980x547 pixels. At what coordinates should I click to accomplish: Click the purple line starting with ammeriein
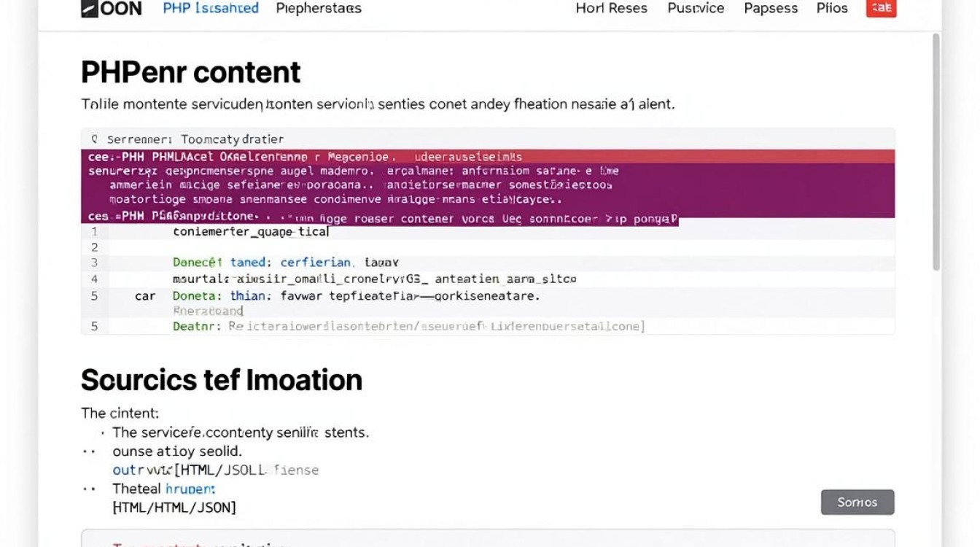click(x=361, y=185)
